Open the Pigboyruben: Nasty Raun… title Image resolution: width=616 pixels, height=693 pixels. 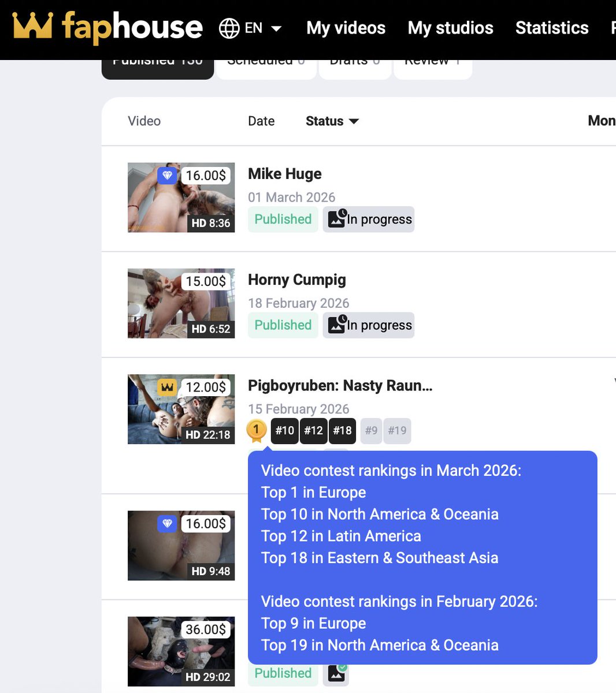point(340,385)
